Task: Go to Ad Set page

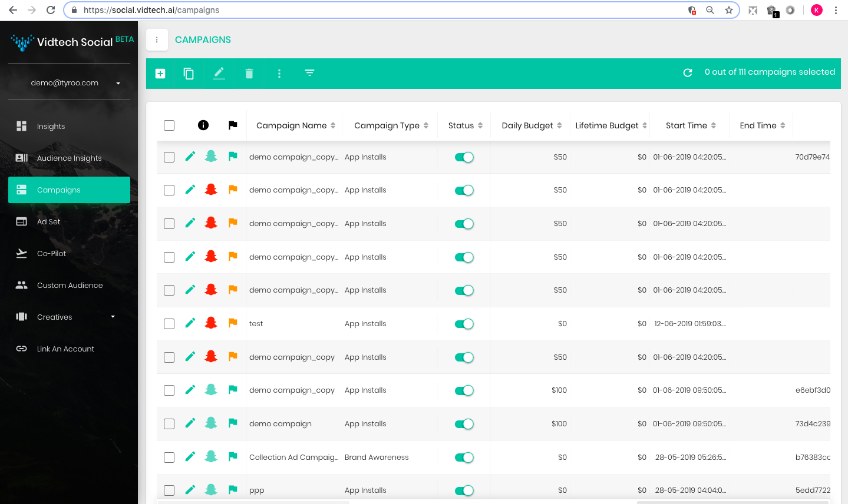Action: click(x=69, y=221)
